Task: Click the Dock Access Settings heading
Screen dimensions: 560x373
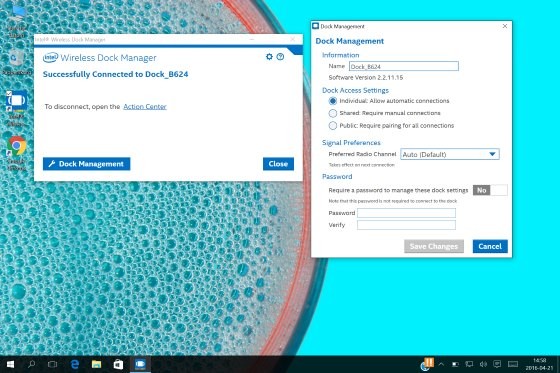Action: pyautogui.click(x=355, y=90)
